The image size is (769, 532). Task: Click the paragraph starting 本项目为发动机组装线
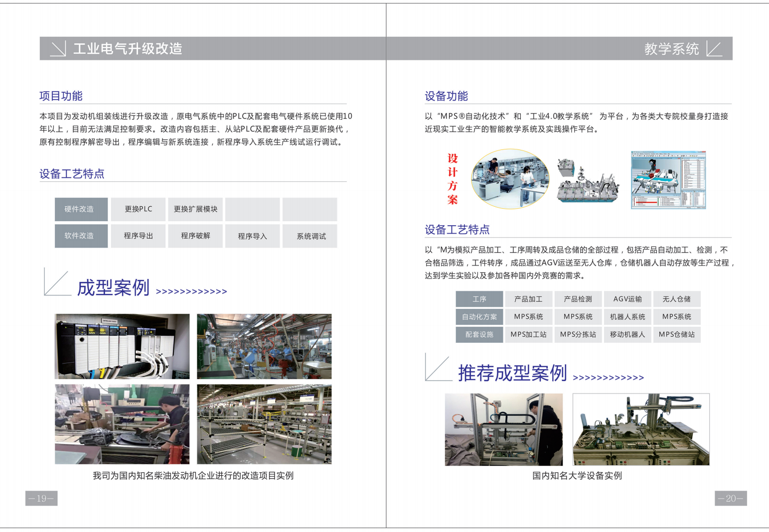coord(196,129)
